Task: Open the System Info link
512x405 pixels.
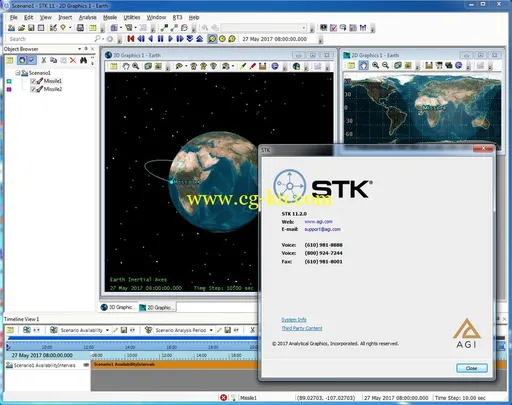Action: click(294, 320)
